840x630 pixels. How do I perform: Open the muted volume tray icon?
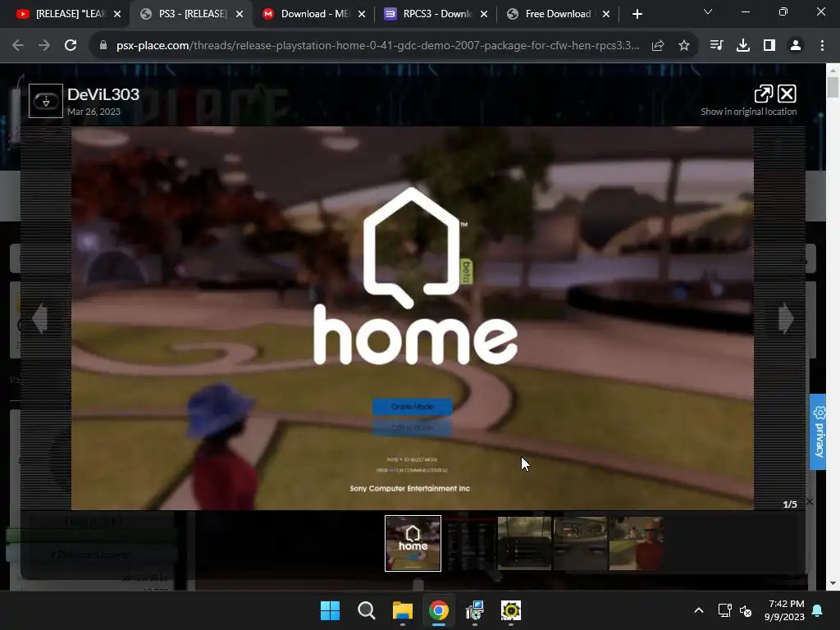pos(746,610)
